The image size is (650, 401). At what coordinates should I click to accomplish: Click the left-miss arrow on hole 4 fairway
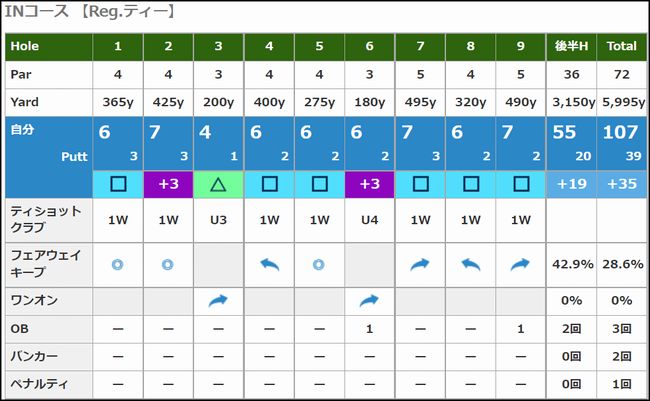tap(269, 264)
